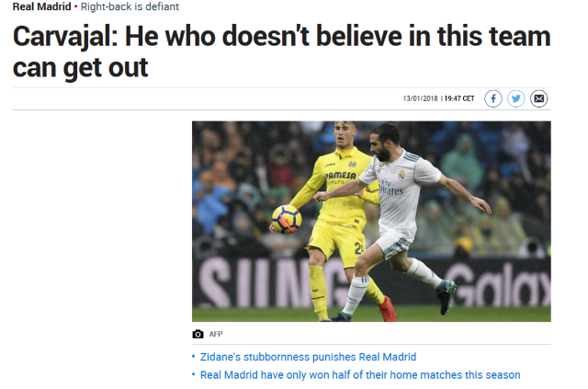Click the bullet before the Zidane link

pyautogui.click(x=194, y=356)
